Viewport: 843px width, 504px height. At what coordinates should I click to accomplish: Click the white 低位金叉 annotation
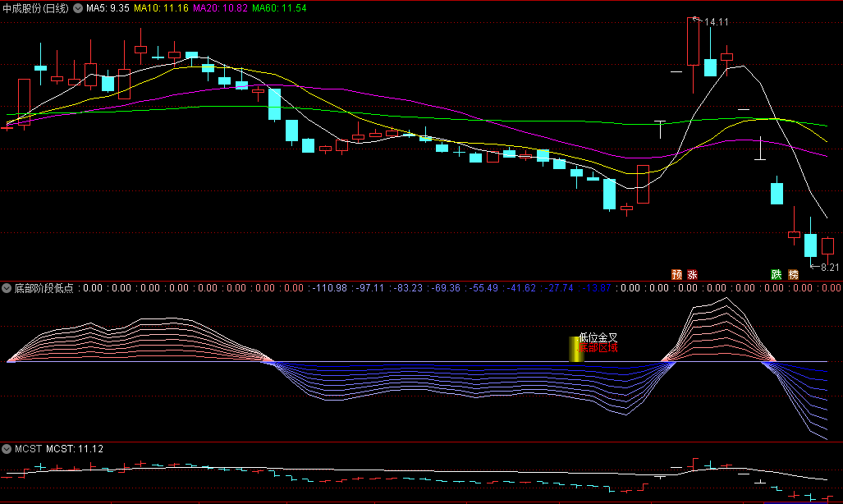[x=598, y=337]
